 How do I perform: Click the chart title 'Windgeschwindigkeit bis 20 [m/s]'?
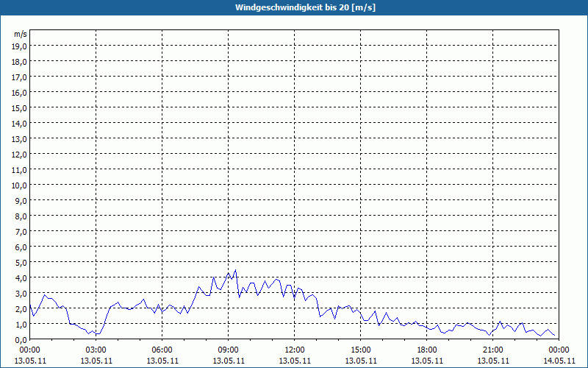(305, 7)
